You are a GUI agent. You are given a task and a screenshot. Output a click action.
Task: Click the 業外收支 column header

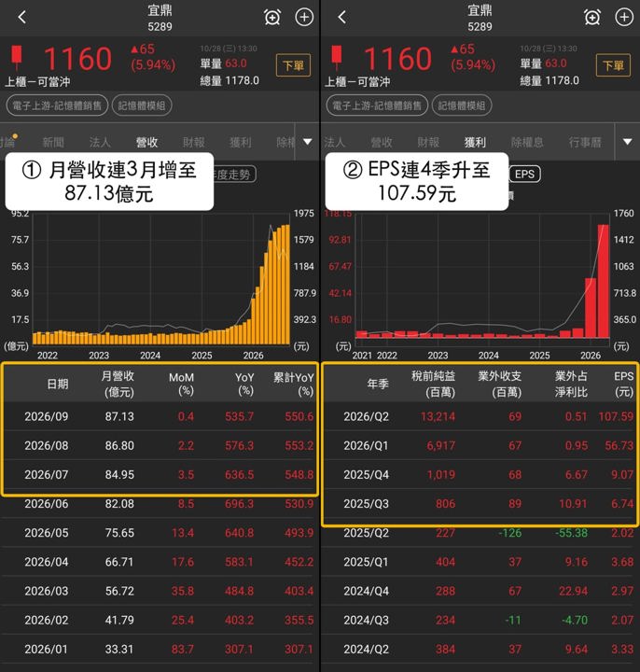[x=499, y=384]
